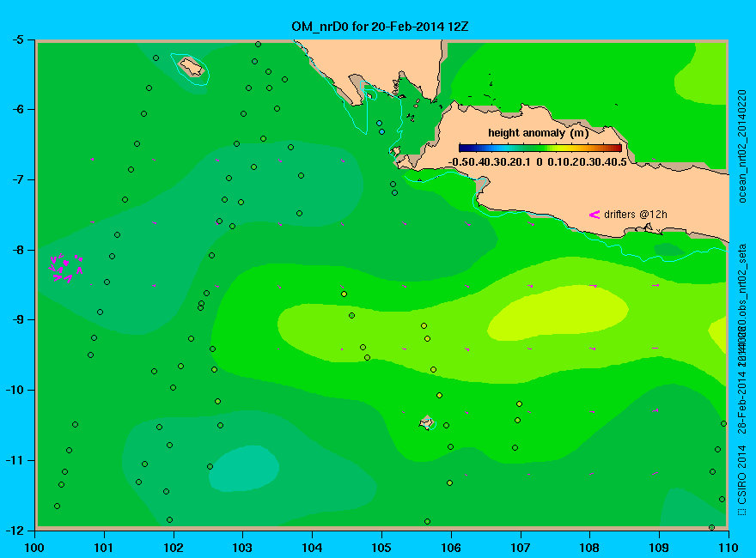This screenshot has height=558, width=756.
Task: Click latitude tick label -12
Action: (14, 530)
